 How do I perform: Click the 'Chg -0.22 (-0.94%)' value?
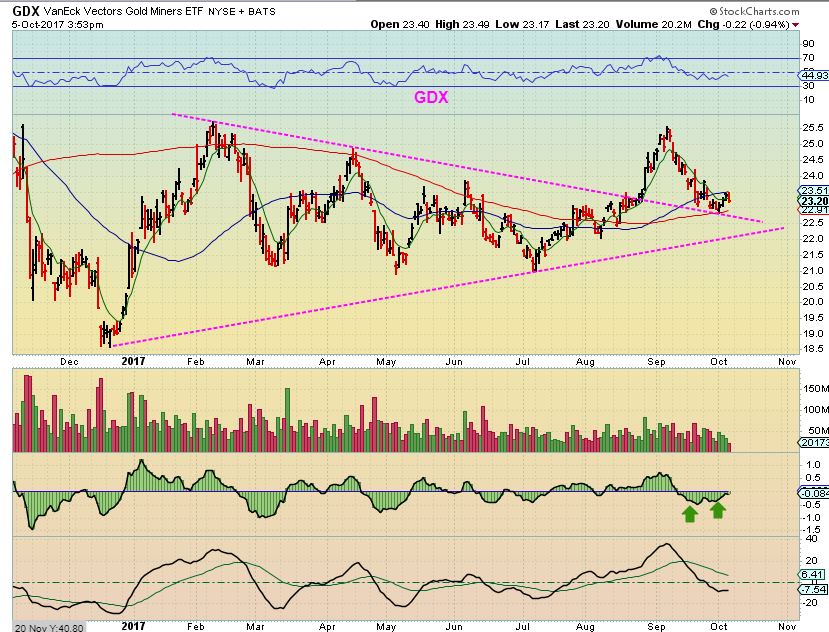743,24
